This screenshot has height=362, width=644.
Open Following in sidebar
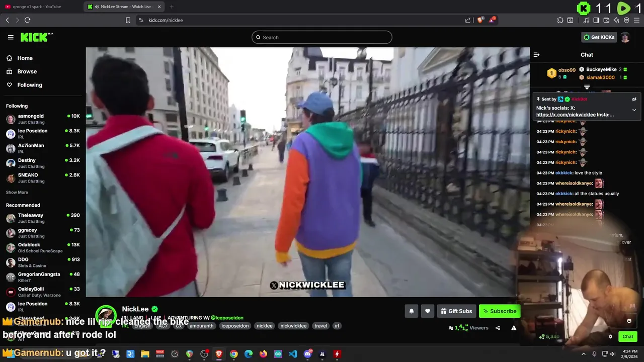25,85
